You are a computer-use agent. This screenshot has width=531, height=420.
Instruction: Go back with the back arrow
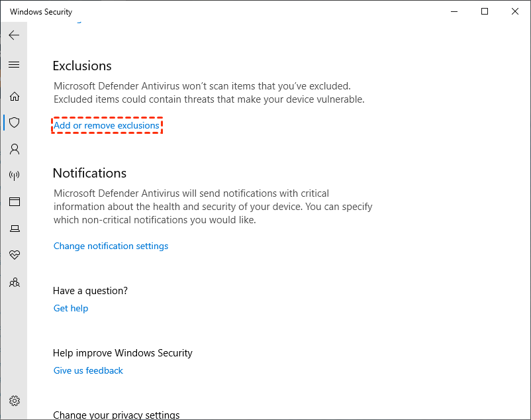(14, 35)
